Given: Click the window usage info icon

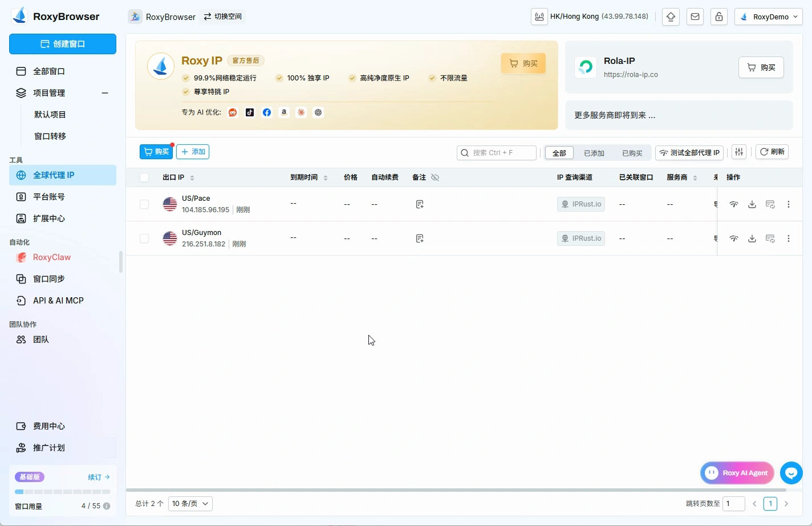Looking at the screenshot, I should (107, 506).
